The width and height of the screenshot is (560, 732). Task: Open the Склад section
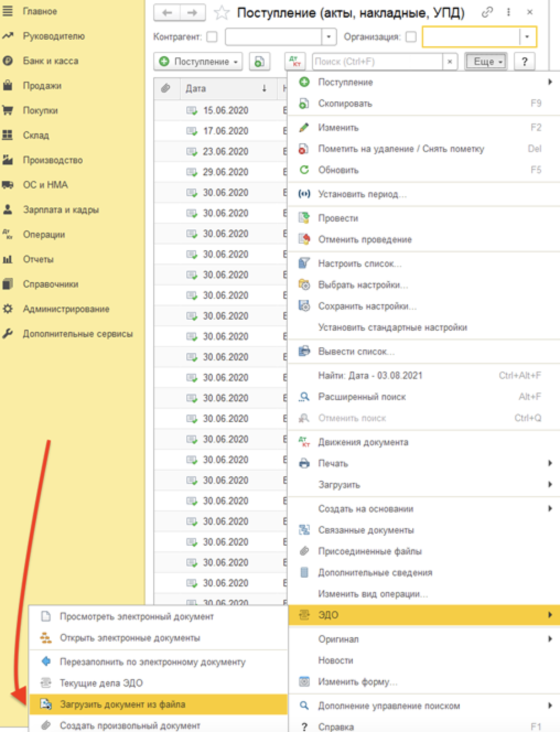click(x=36, y=135)
